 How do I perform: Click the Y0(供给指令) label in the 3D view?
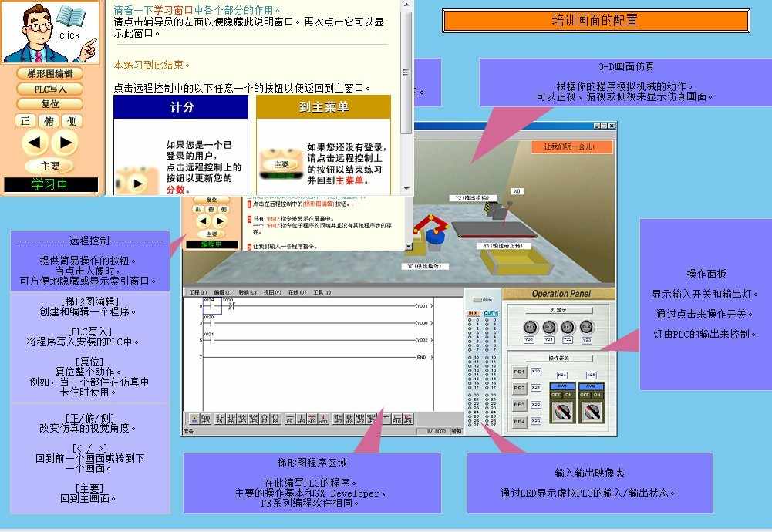pos(424,266)
